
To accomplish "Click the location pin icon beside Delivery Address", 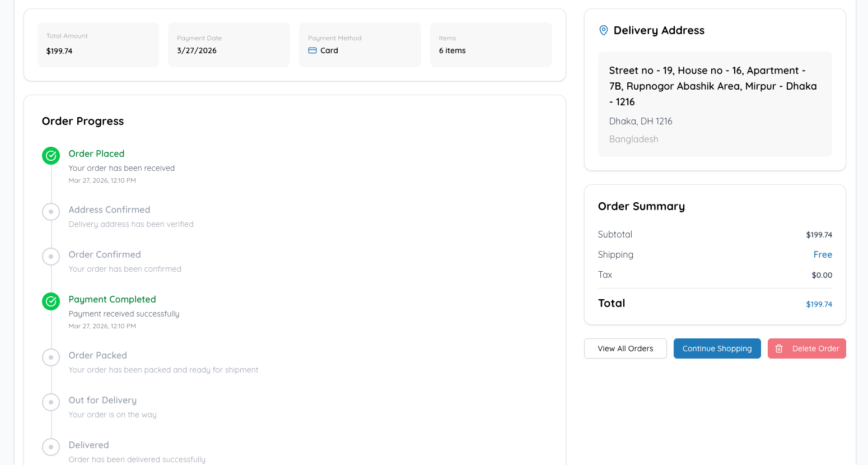I will click(x=603, y=30).
